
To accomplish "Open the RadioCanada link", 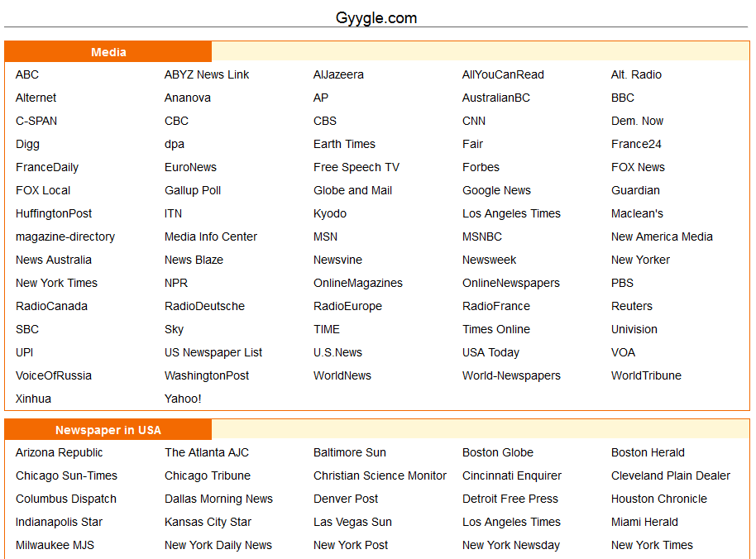I will [x=51, y=306].
